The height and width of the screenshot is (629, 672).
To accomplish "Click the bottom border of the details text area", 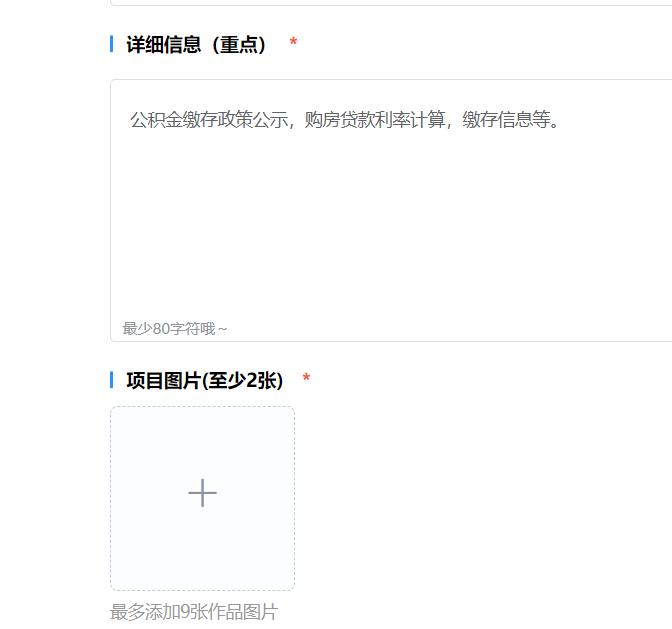I will point(391,341).
